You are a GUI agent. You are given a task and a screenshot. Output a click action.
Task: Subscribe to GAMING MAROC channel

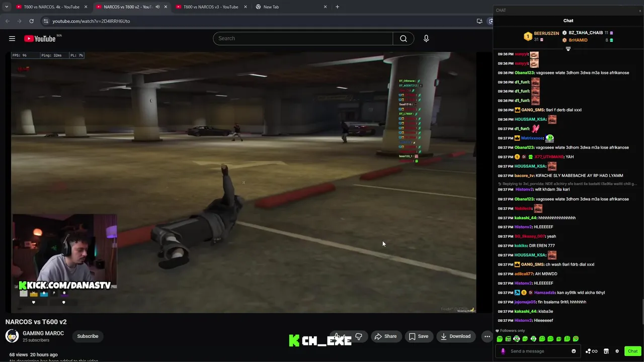pyautogui.click(x=88, y=336)
